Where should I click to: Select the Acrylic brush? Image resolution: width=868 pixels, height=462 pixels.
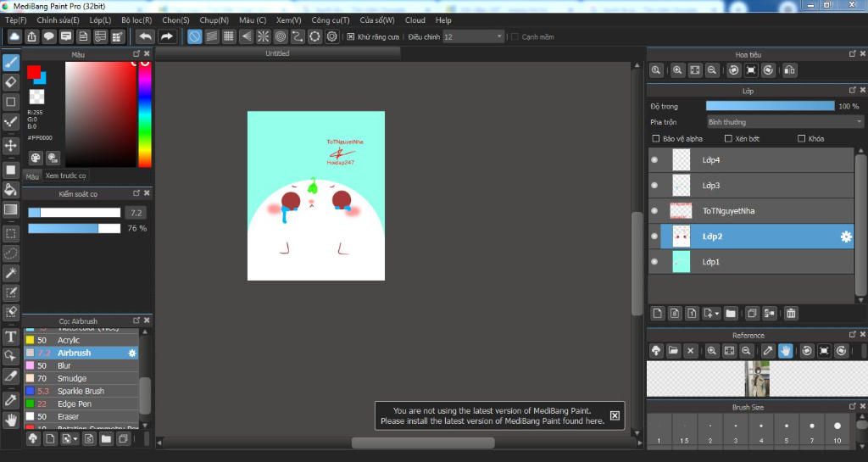[x=81, y=340]
